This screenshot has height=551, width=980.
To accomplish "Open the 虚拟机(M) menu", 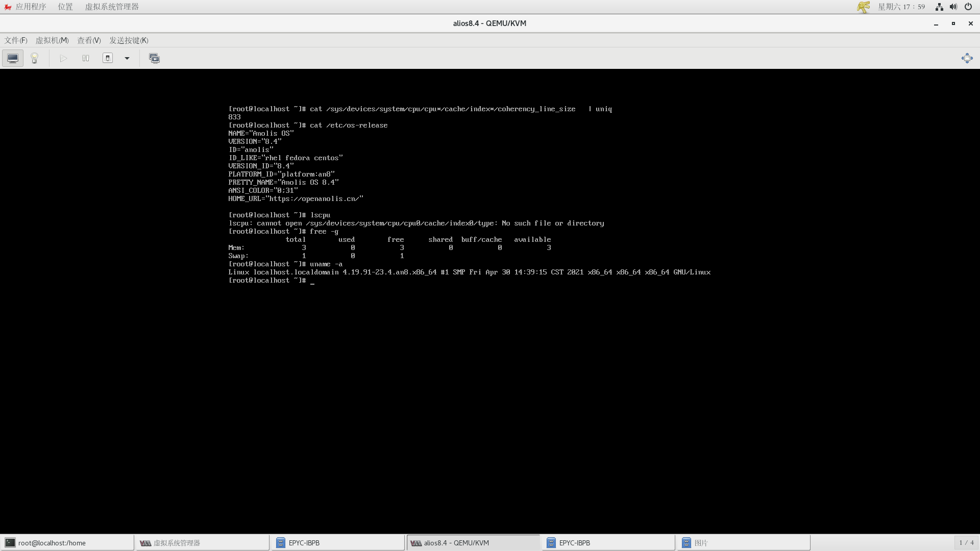I will point(52,40).
